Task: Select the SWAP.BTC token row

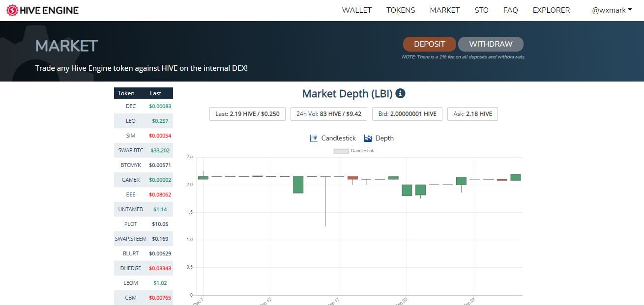Action: [x=144, y=150]
